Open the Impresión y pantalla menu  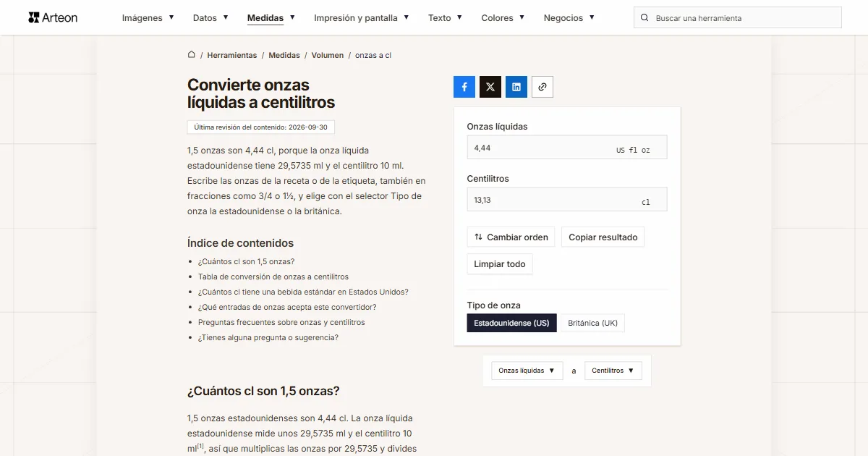click(362, 18)
